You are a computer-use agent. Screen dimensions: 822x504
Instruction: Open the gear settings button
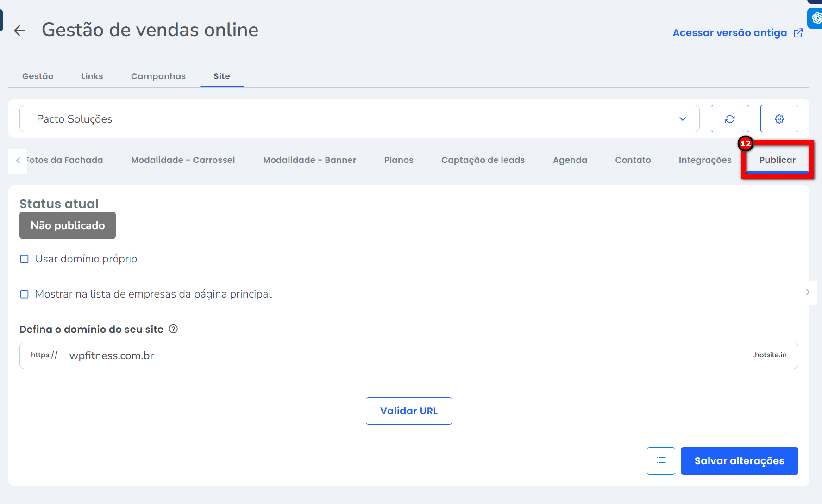pos(779,119)
